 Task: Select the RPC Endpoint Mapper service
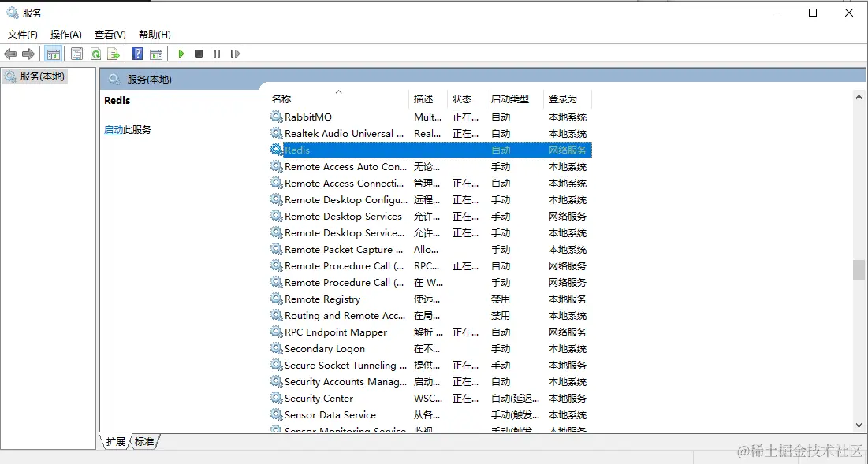tap(430, 332)
